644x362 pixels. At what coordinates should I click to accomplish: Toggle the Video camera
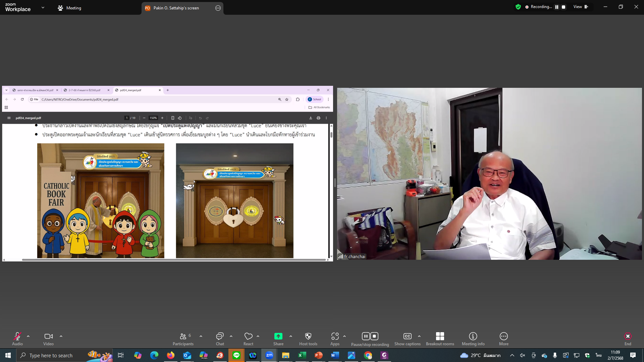point(48,336)
